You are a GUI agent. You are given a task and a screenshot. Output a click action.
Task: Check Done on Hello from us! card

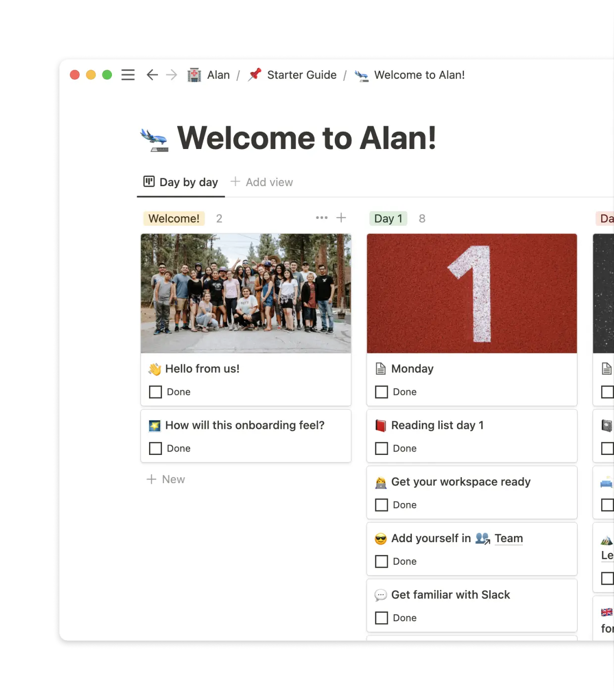[x=155, y=392]
